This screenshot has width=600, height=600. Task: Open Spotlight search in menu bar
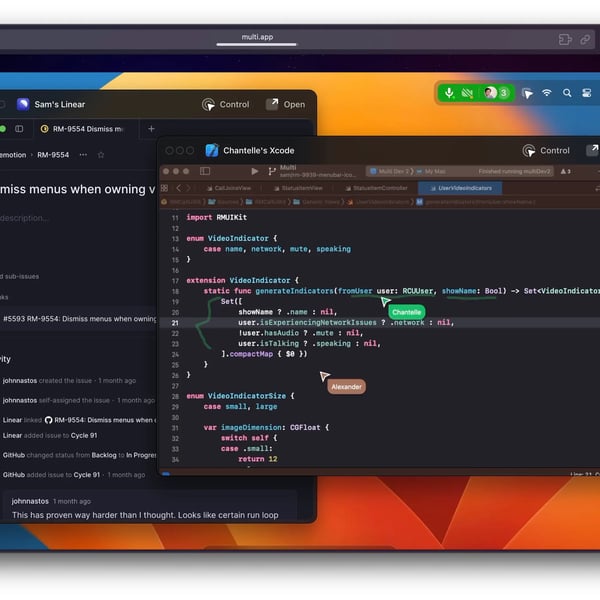point(567,93)
